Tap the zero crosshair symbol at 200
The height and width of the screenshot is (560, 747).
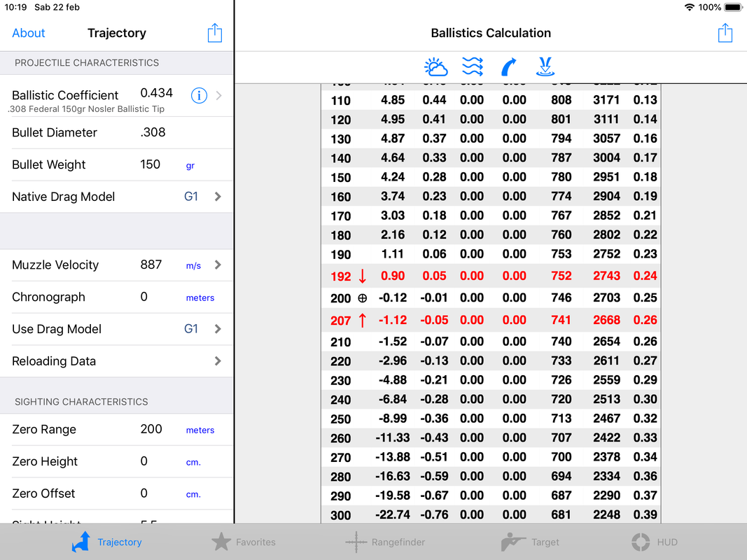[x=363, y=298]
